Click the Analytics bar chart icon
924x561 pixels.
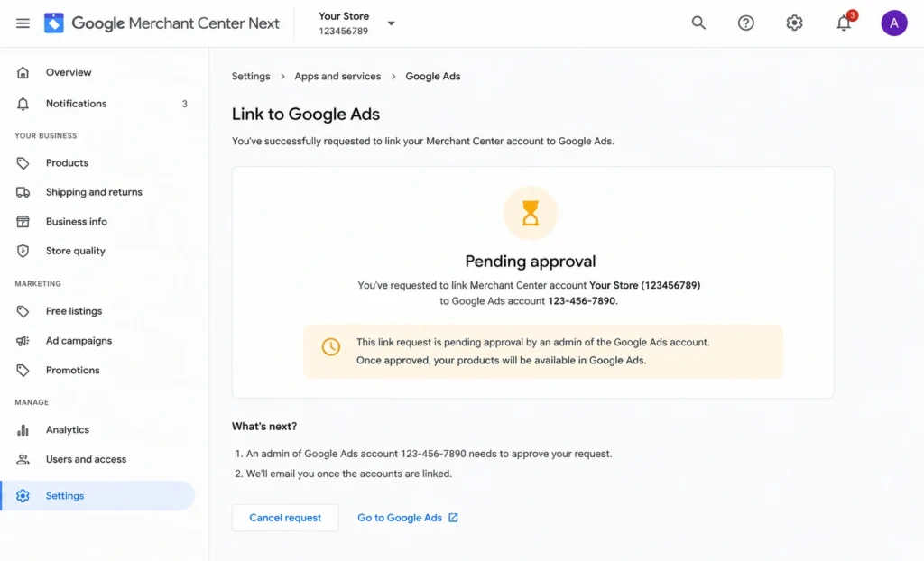tap(23, 430)
